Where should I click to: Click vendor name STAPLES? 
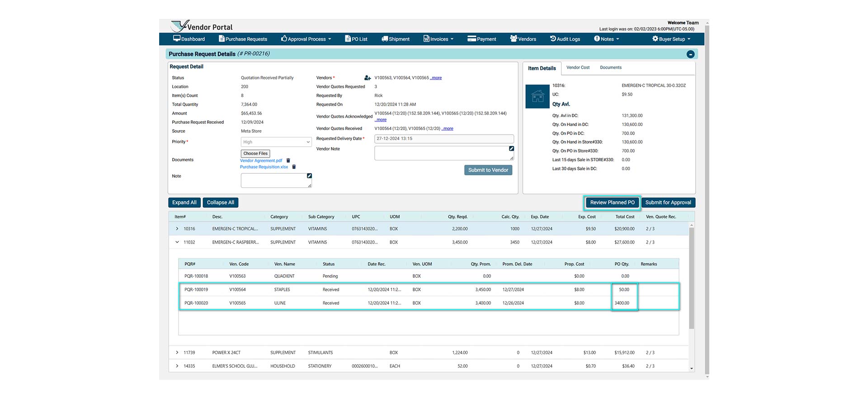pyautogui.click(x=282, y=290)
